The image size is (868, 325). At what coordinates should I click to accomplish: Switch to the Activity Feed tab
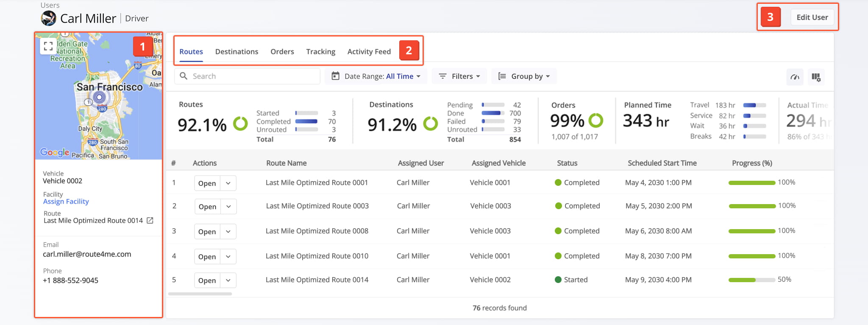(x=369, y=52)
